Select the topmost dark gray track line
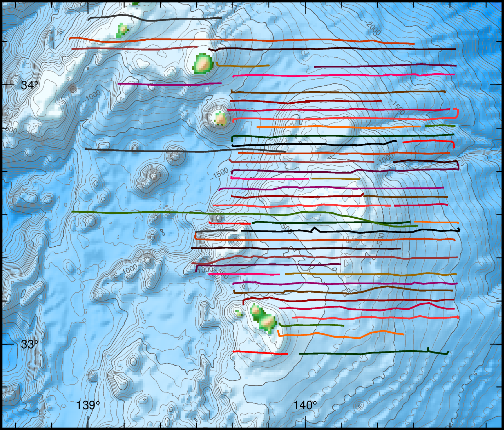This screenshot has width=504, height=430. coord(156,19)
